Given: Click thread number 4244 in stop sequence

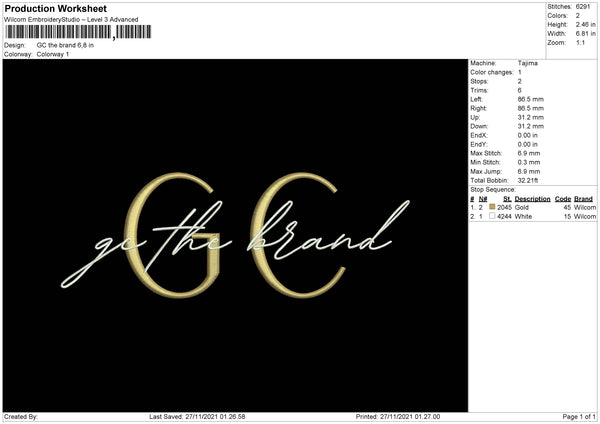Looking at the screenshot, I should pyautogui.click(x=504, y=217).
